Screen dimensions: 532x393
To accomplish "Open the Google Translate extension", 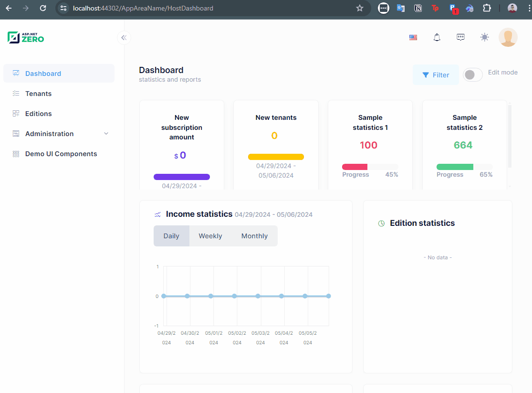I will point(401,8).
